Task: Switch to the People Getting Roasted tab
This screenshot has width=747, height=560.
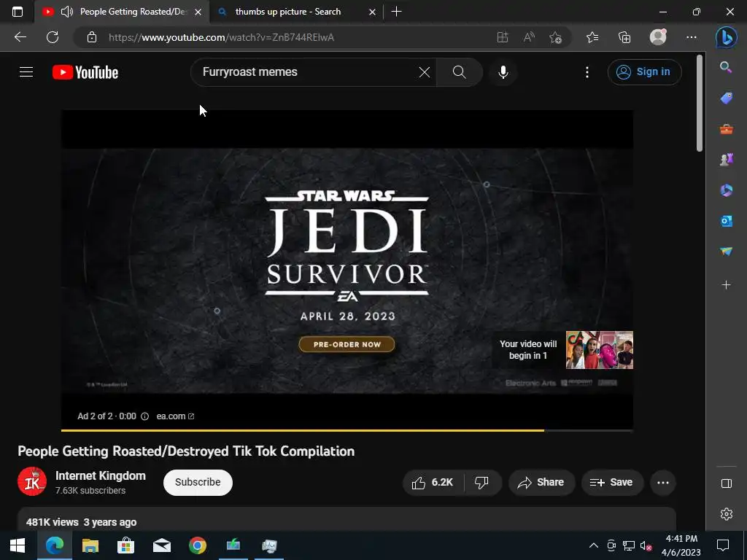Action: (x=122, y=12)
